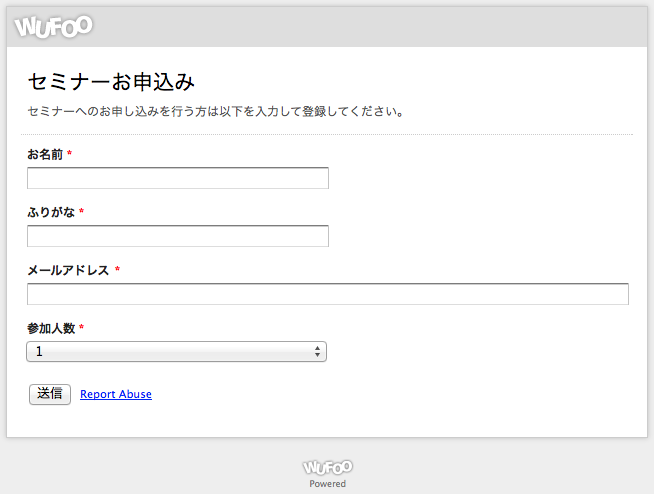
Task: Focus the お名前 text input field
Action: 177,178
